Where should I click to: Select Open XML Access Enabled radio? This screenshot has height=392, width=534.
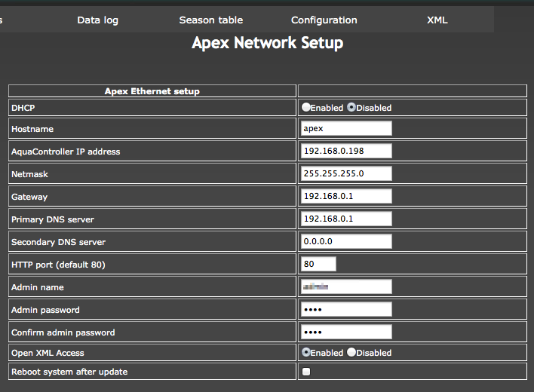pos(305,352)
